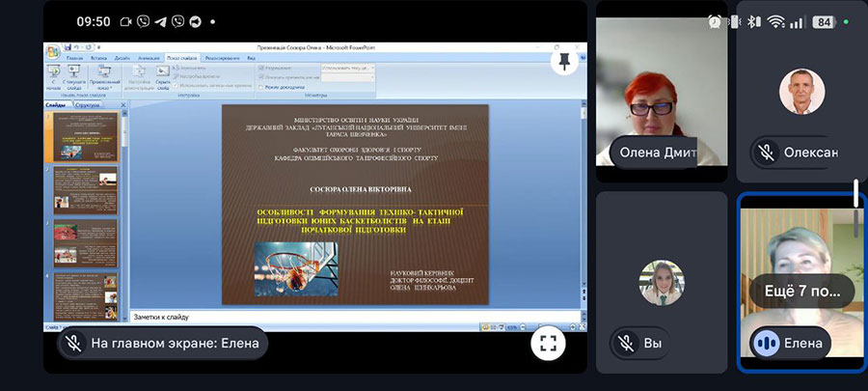The width and height of the screenshot is (868, 391).
Task: Select slide 4 thumbnail
Action: pyautogui.click(x=85, y=297)
